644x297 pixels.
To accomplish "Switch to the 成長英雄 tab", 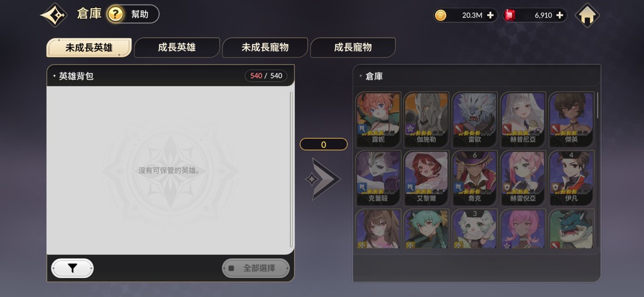I will click(176, 48).
